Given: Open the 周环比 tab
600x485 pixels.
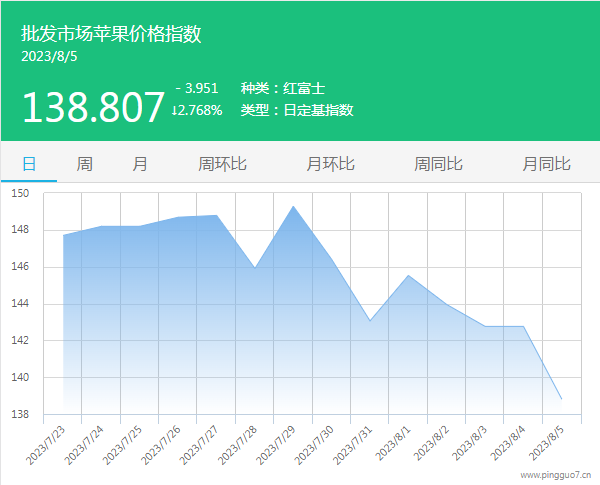Looking at the screenshot, I should pyautogui.click(x=222, y=164).
